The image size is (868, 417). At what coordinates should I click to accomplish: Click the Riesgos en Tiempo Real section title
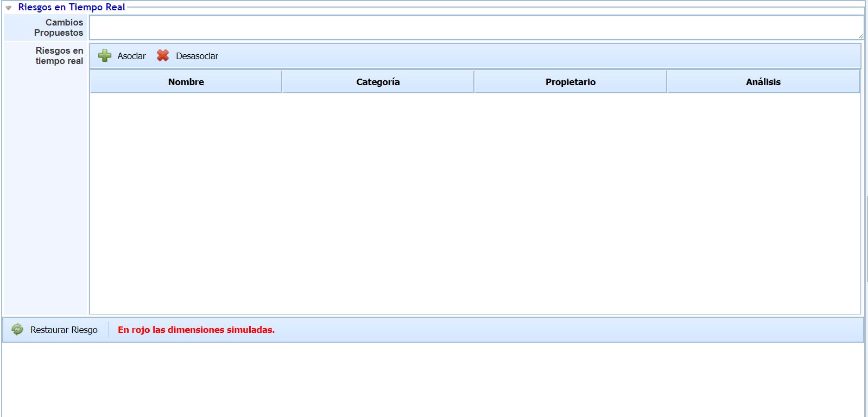72,7
